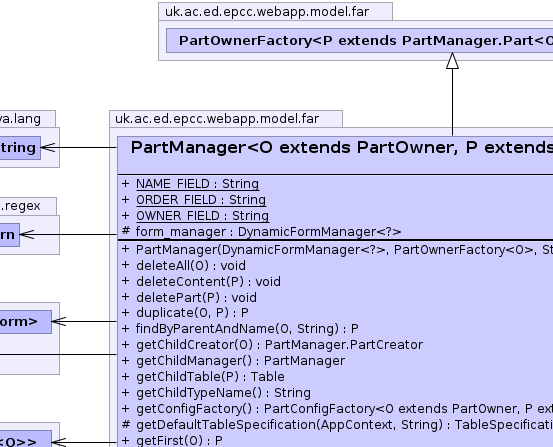The width and height of the screenshot is (553, 447).
Task: Click the NAME_FIELD : String attribute
Action: tap(197, 184)
